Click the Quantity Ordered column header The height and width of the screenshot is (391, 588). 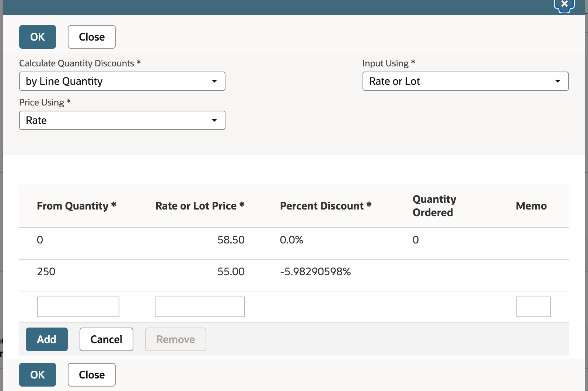(x=434, y=206)
